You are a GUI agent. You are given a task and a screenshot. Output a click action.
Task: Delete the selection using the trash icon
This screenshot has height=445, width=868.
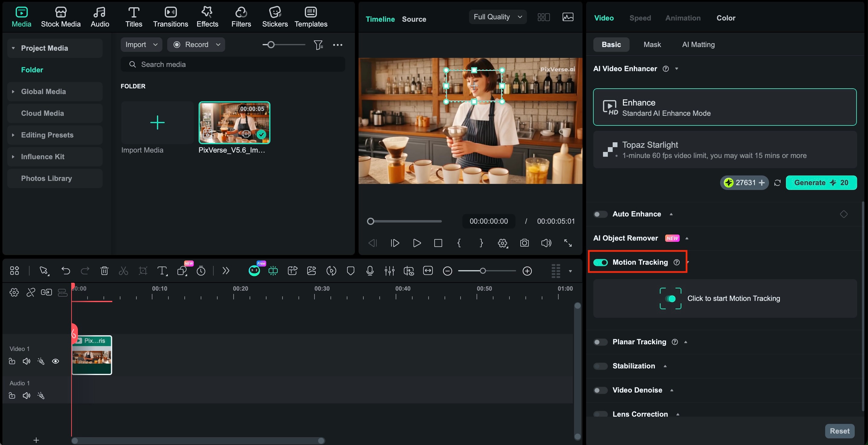[104, 271]
